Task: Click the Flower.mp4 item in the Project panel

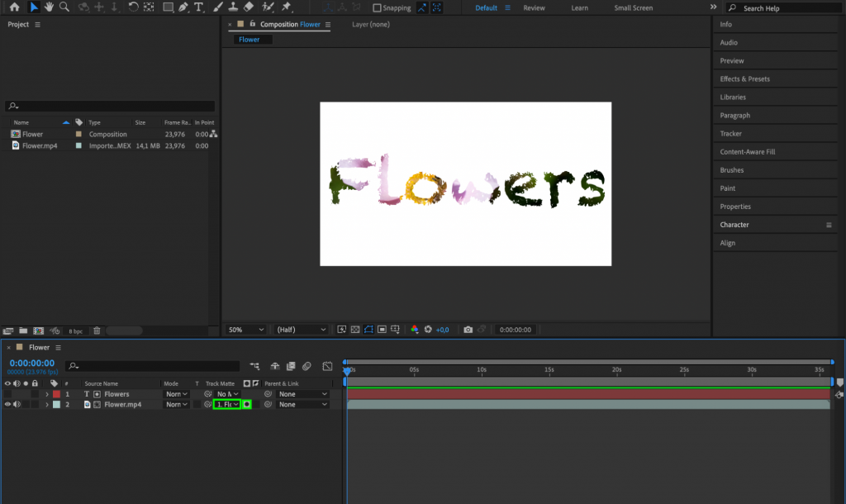Action: 37,145
